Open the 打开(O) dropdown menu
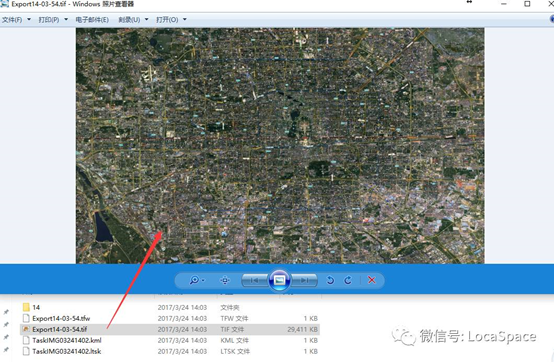The image size is (554, 362). 171,19
